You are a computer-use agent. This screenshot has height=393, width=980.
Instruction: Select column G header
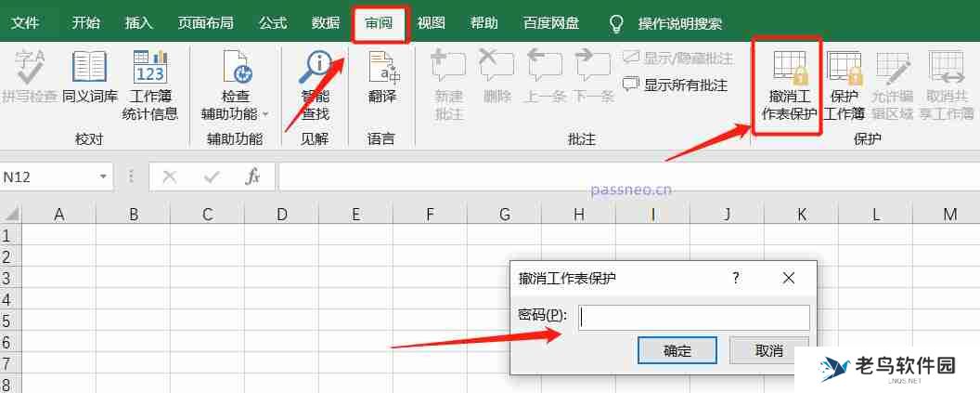tap(504, 216)
